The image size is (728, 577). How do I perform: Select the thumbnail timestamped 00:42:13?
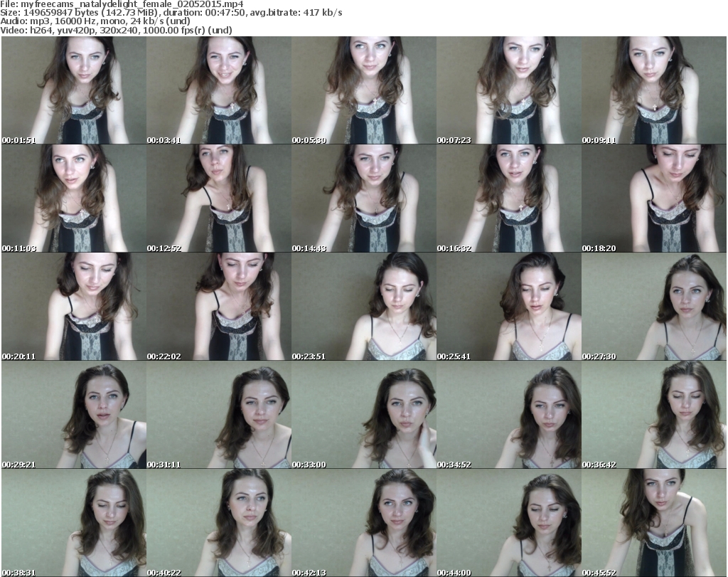click(x=363, y=523)
